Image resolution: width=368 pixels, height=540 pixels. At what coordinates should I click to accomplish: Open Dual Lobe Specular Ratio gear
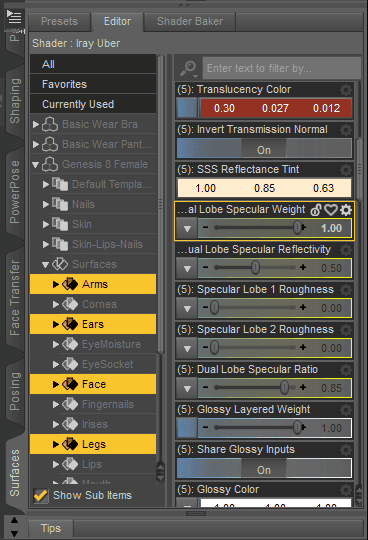tap(346, 370)
